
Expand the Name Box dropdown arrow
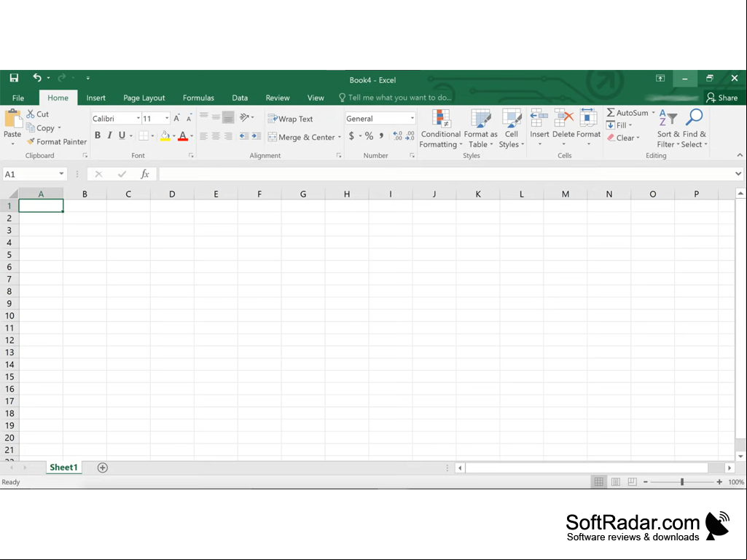coord(61,174)
